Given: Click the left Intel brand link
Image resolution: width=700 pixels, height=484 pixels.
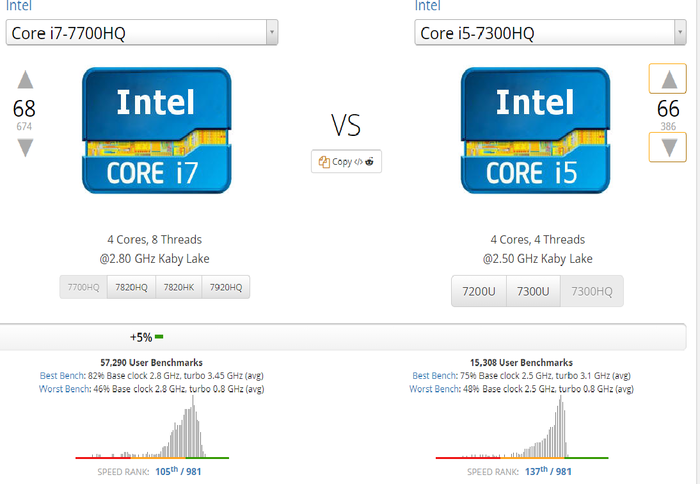Looking at the screenshot, I should point(19,6).
